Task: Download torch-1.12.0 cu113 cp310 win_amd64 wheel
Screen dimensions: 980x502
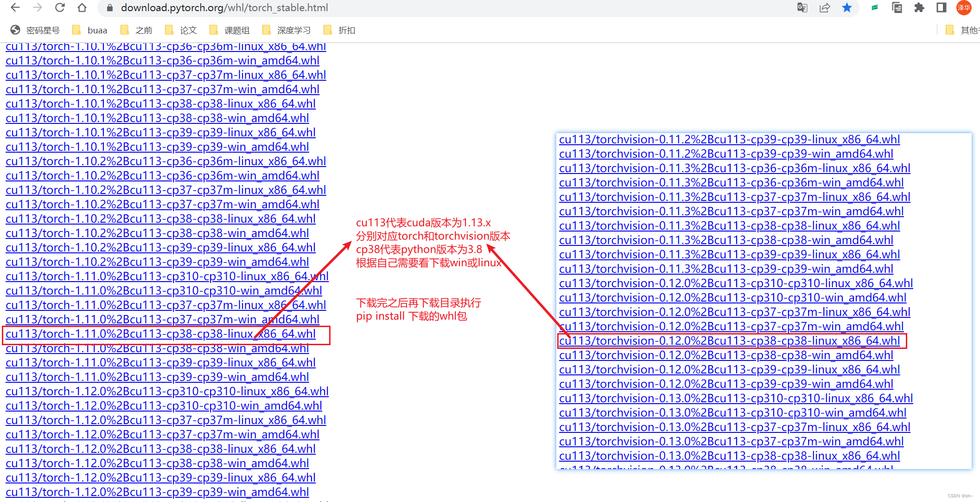Action: click(x=164, y=406)
